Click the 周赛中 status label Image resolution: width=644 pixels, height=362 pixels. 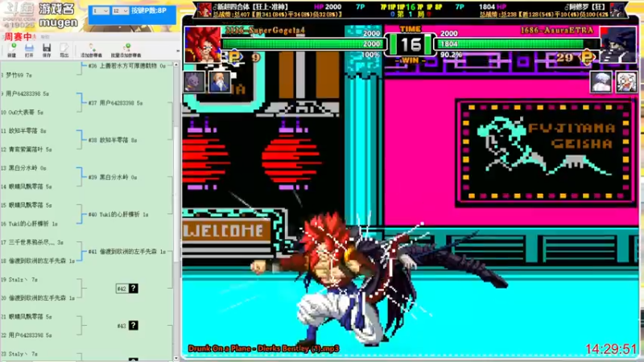pyautogui.click(x=18, y=36)
